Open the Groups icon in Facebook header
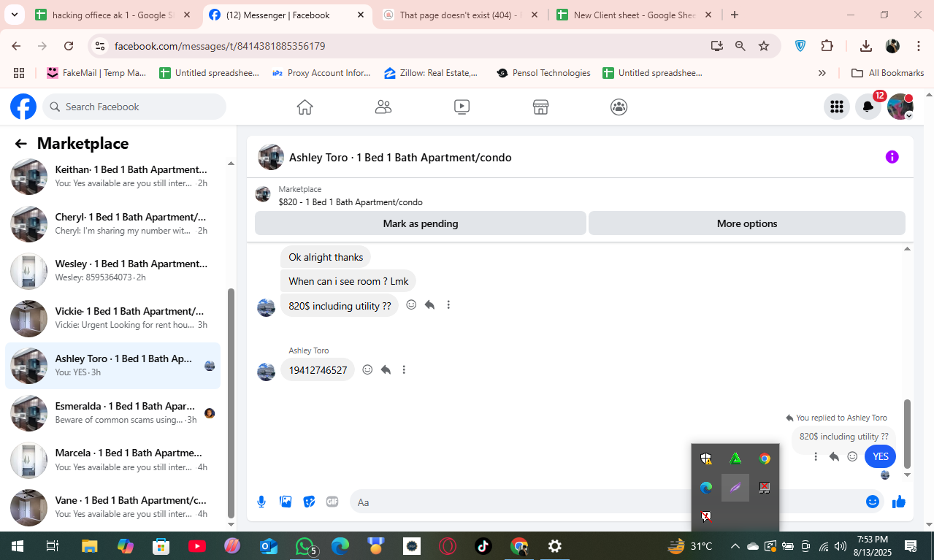Image resolution: width=934 pixels, height=560 pixels. (x=619, y=107)
